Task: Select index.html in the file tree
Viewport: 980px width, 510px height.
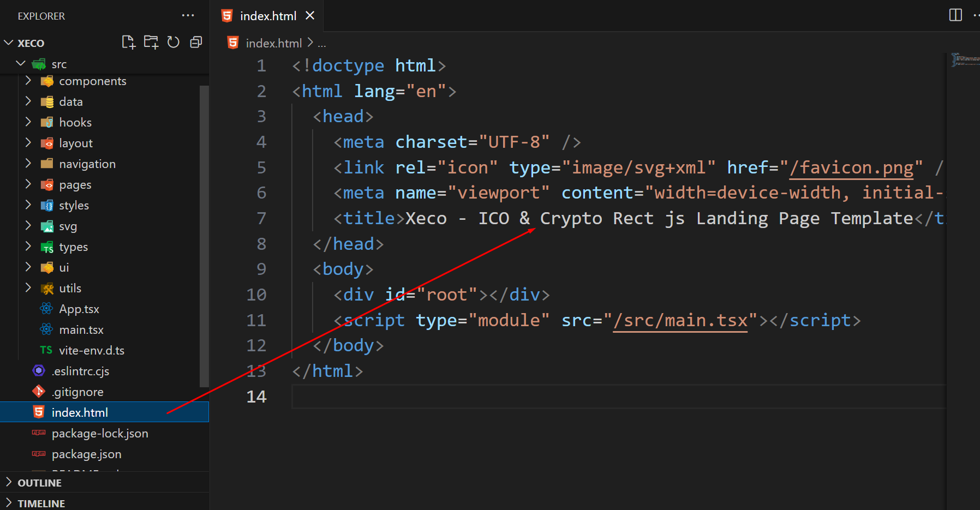Action: (104, 412)
